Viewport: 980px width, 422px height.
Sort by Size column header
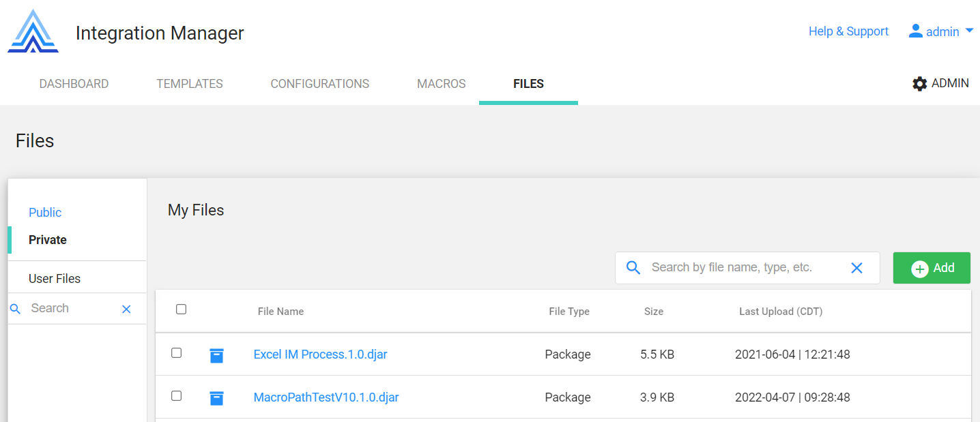click(654, 312)
